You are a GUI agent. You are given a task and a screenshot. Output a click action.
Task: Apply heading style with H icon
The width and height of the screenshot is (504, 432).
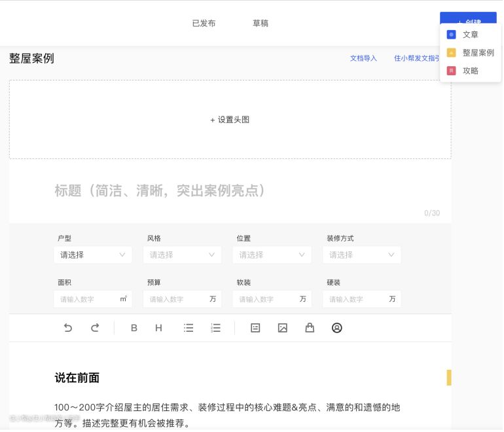click(x=158, y=329)
